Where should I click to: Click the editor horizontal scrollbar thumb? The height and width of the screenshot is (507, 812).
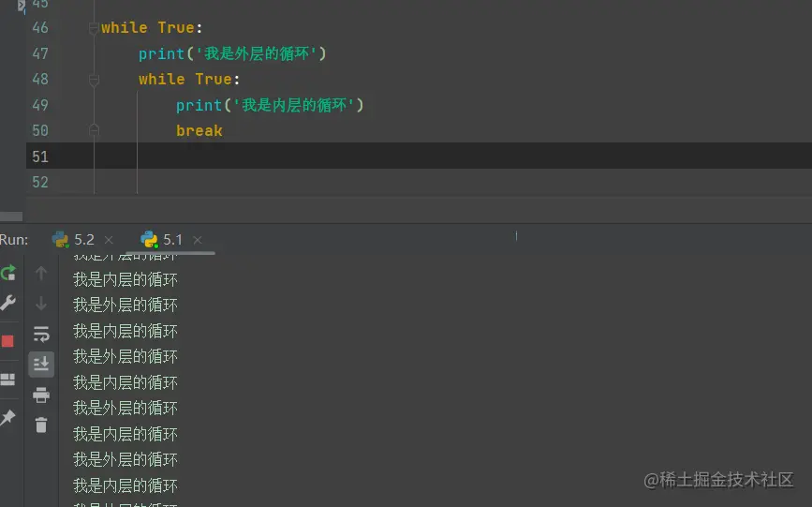coord(11,216)
